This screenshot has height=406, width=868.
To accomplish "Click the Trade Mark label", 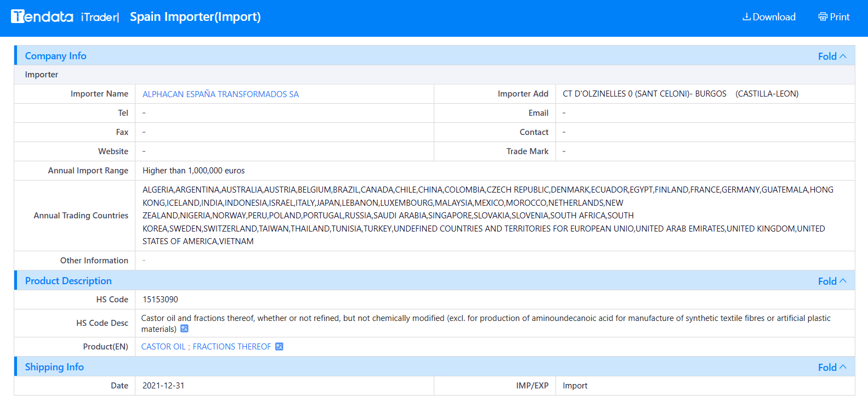I will pos(527,151).
